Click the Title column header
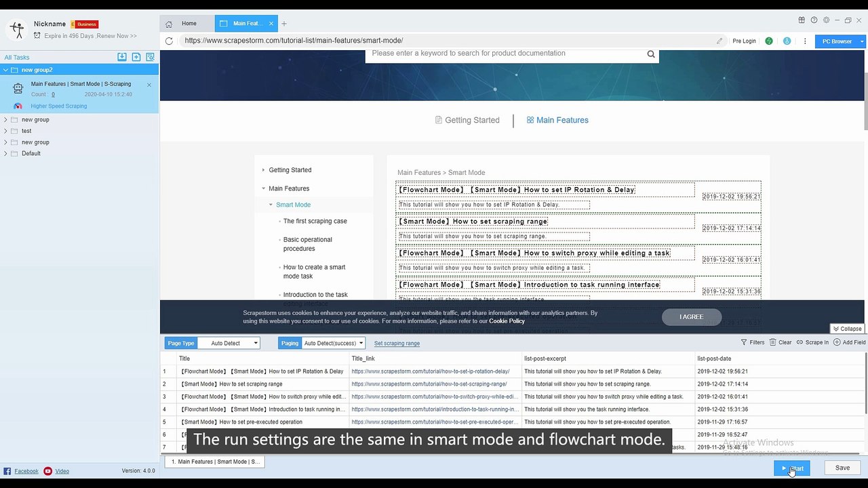This screenshot has width=868, height=488. tap(263, 359)
